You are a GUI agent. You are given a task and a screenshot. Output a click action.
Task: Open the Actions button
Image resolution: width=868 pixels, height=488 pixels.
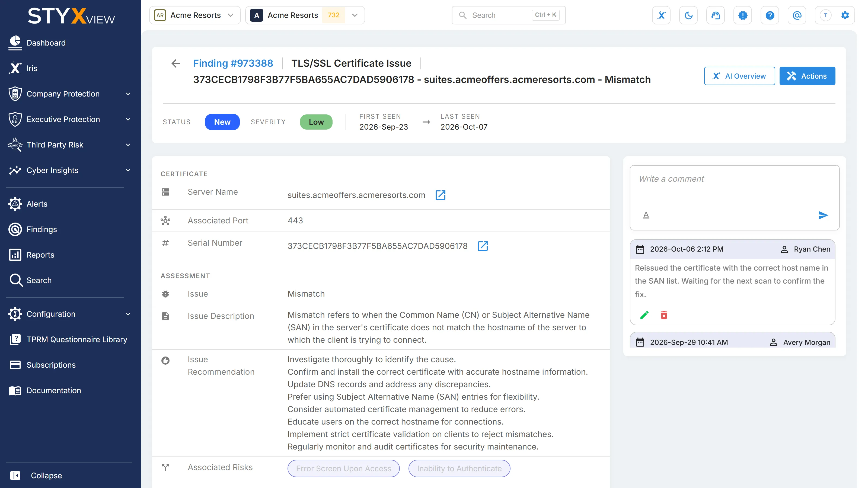(x=807, y=76)
